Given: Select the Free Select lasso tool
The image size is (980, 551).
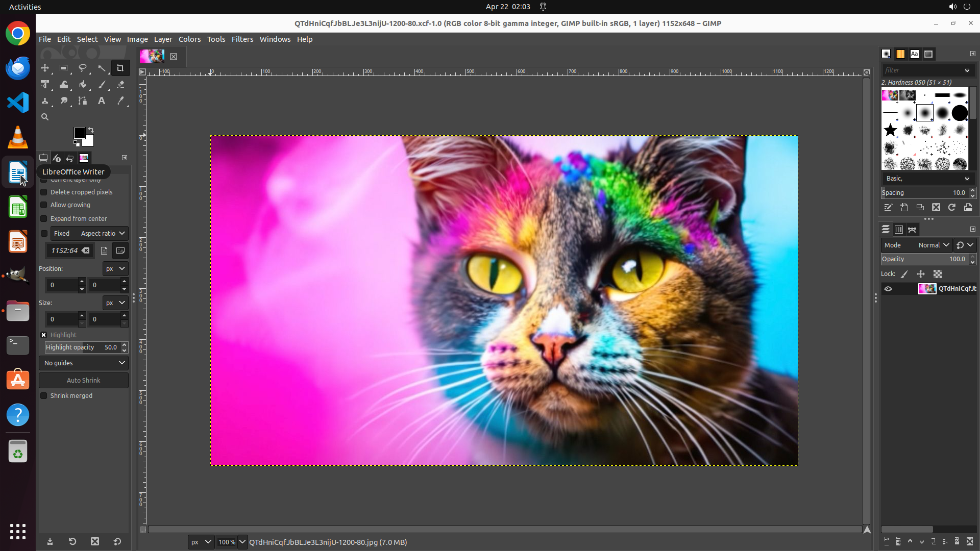Looking at the screenshot, I should point(83,68).
